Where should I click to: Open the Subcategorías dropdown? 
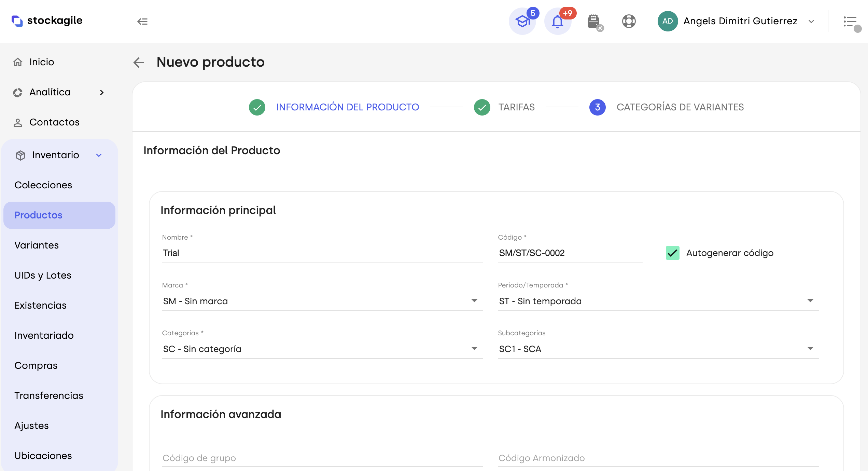pyautogui.click(x=658, y=349)
